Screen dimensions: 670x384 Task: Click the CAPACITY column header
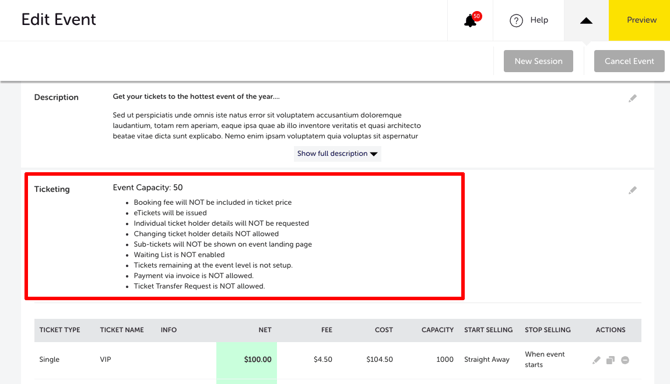click(x=438, y=330)
